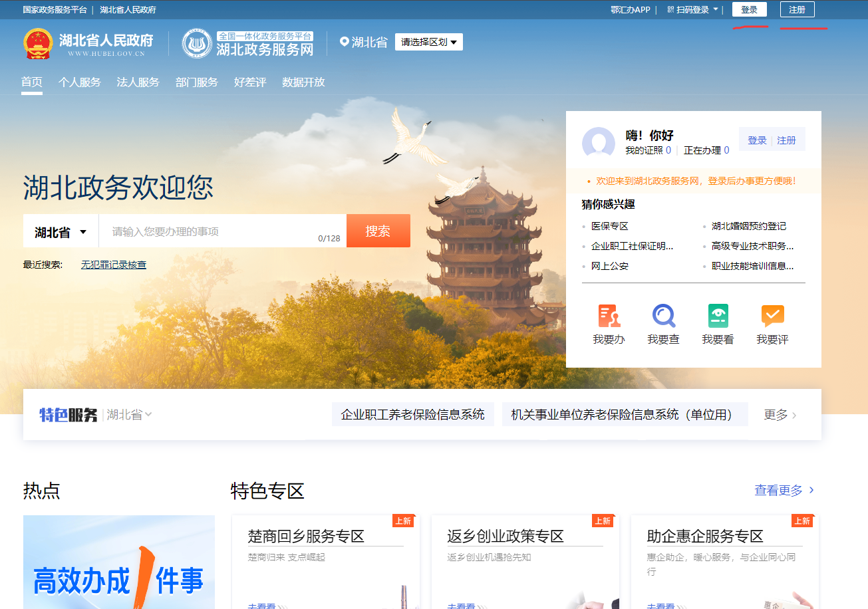Click the recent search 无犯罪记录核查
The width and height of the screenshot is (868, 609).
(x=114, y=265)
